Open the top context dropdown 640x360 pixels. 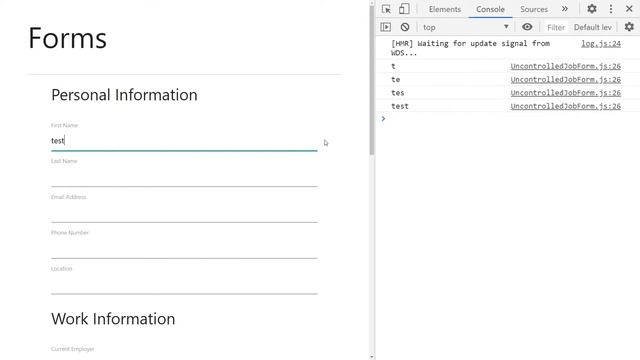465,27
